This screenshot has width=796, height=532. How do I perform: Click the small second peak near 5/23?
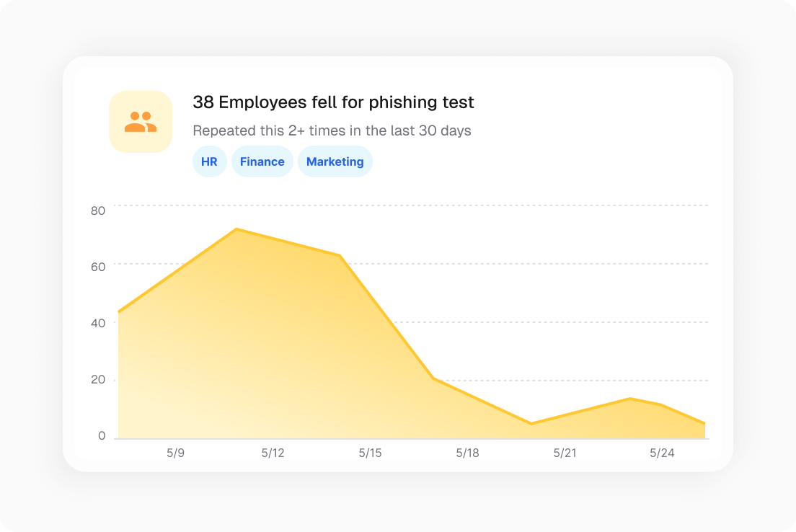click(630, 399)
